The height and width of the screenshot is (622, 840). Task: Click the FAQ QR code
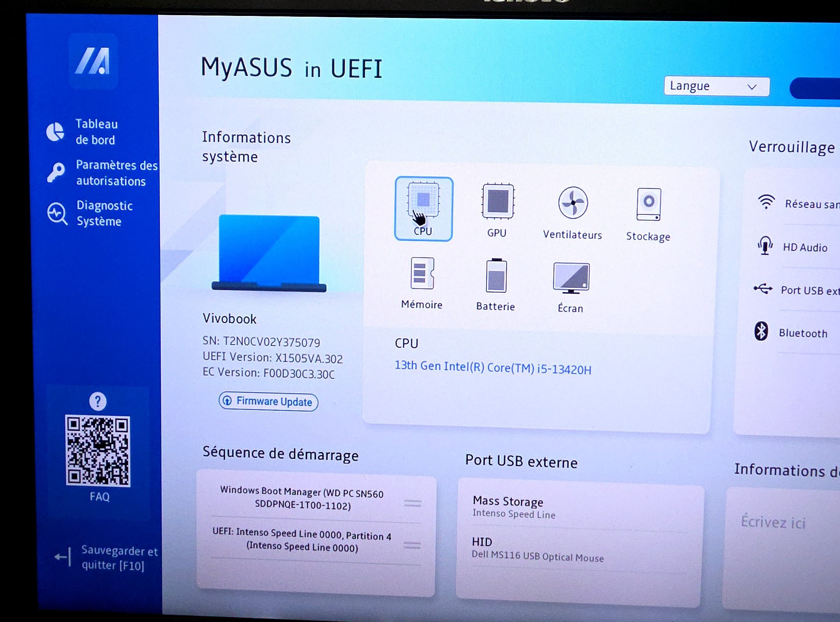click(98, 451)
